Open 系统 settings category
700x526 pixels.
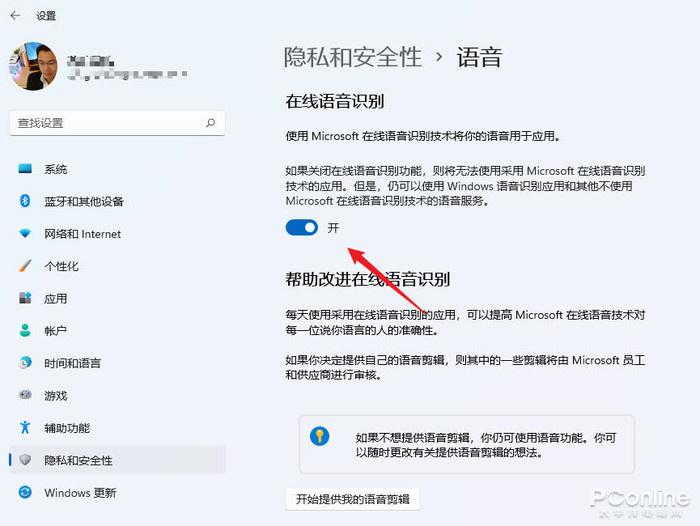point(117,169)
